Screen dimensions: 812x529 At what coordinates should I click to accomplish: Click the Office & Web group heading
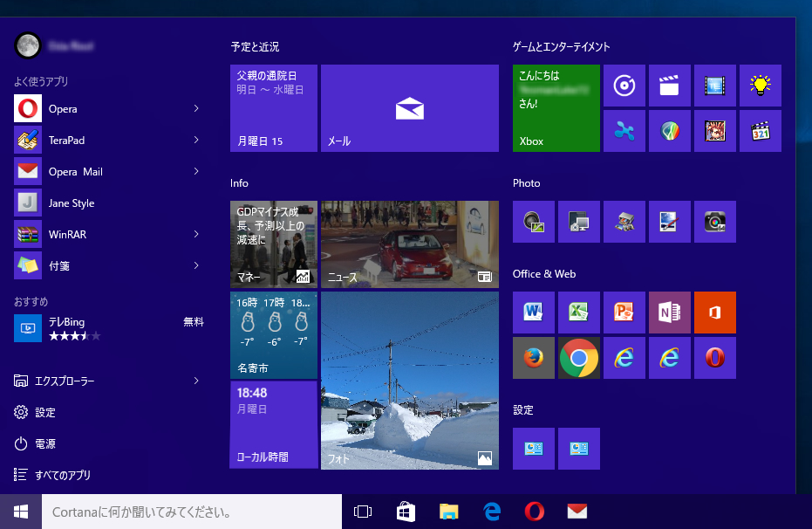pyautogui.click(x=544, y=274)
